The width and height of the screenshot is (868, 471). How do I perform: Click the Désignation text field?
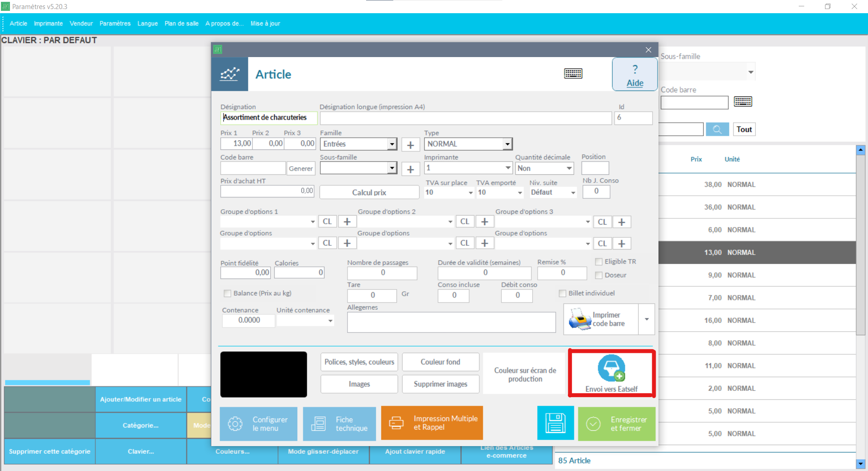269,118
